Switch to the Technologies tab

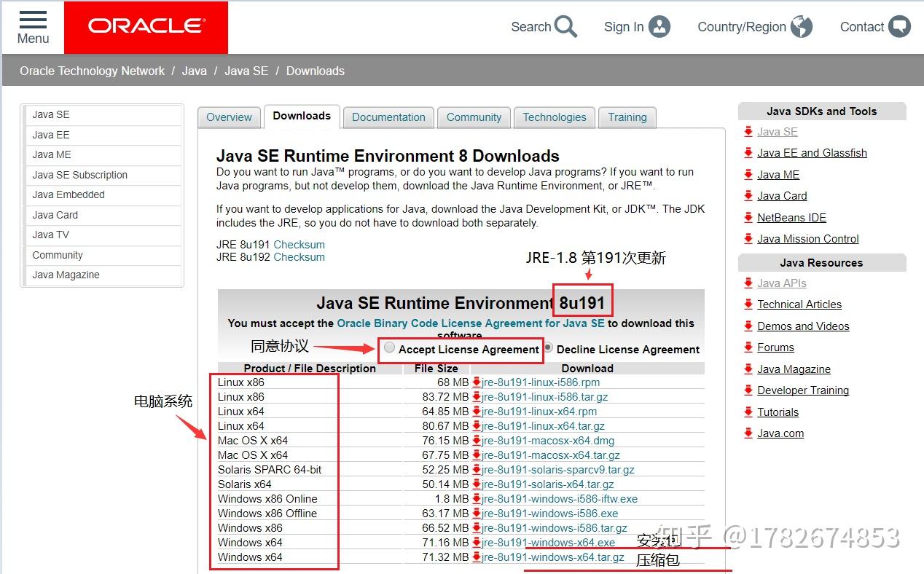coord(555,117)
